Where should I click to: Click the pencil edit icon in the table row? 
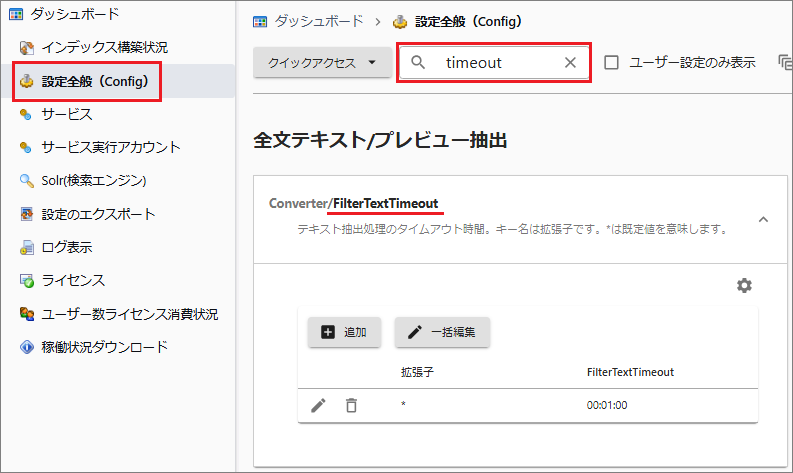click(318, 405)
